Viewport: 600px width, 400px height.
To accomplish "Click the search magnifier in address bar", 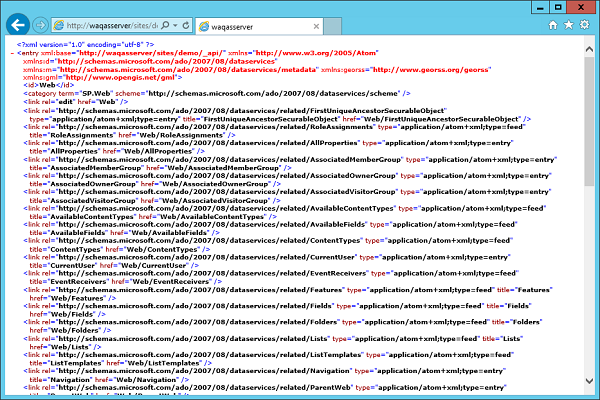I will coord(165,25).
